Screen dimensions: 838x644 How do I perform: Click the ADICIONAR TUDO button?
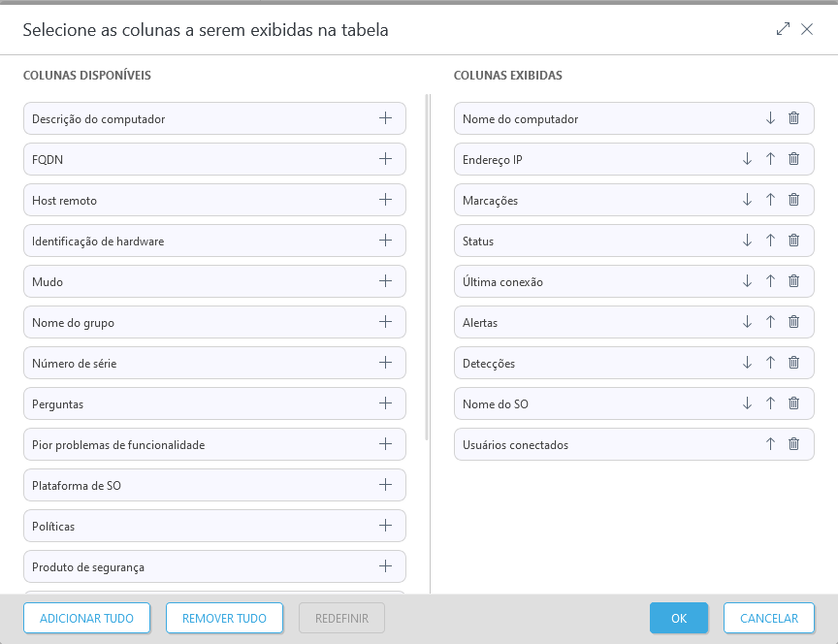(86, 619)
